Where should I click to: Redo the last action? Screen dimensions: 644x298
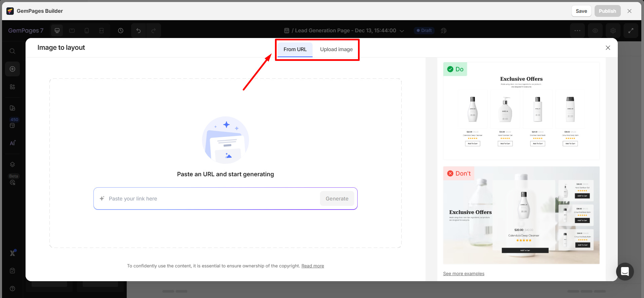point(154,31)
